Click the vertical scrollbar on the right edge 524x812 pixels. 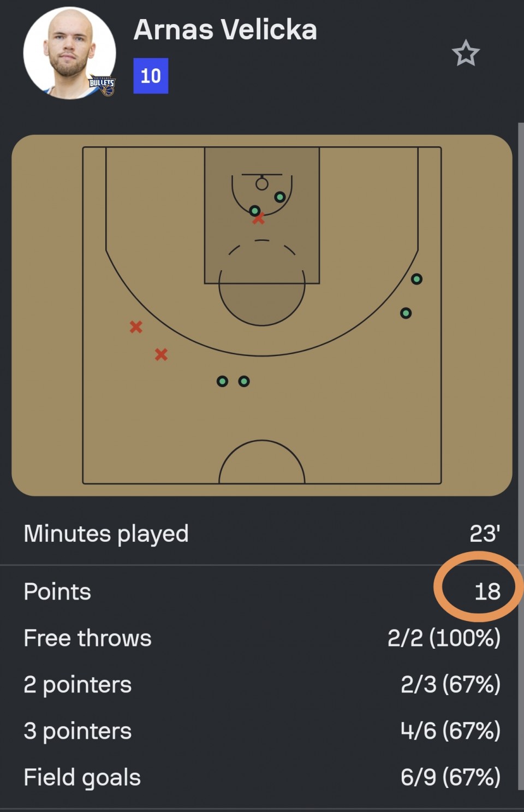(x=521, y=456)
